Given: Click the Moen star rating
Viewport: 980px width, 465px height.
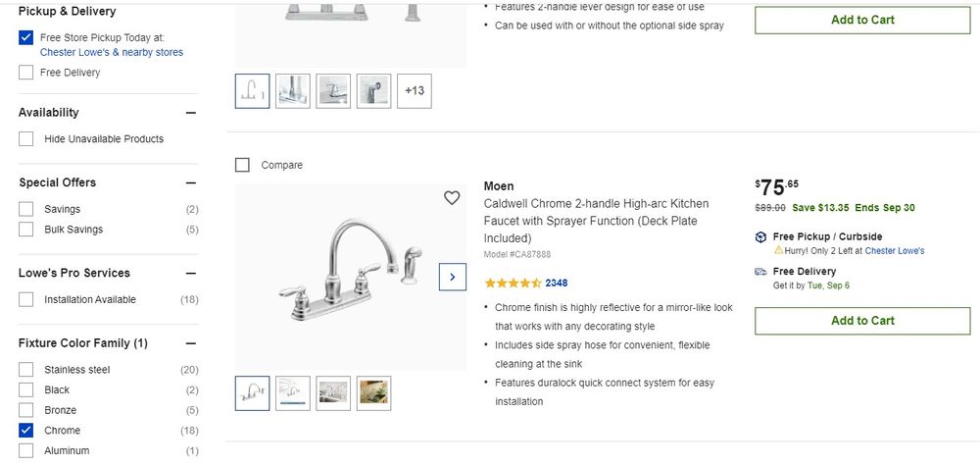Looking at the screenshot, I should point(513,283).
